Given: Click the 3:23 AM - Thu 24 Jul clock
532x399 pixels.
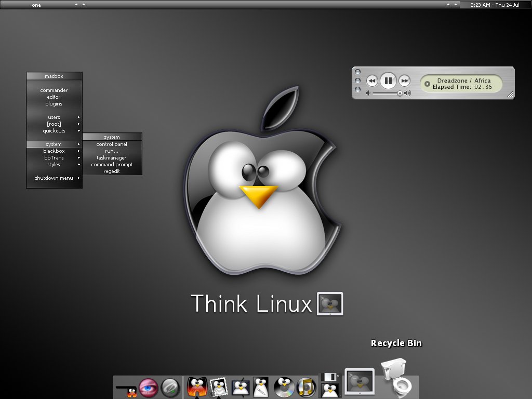Looking at the screenshot, I should (495, 5).
